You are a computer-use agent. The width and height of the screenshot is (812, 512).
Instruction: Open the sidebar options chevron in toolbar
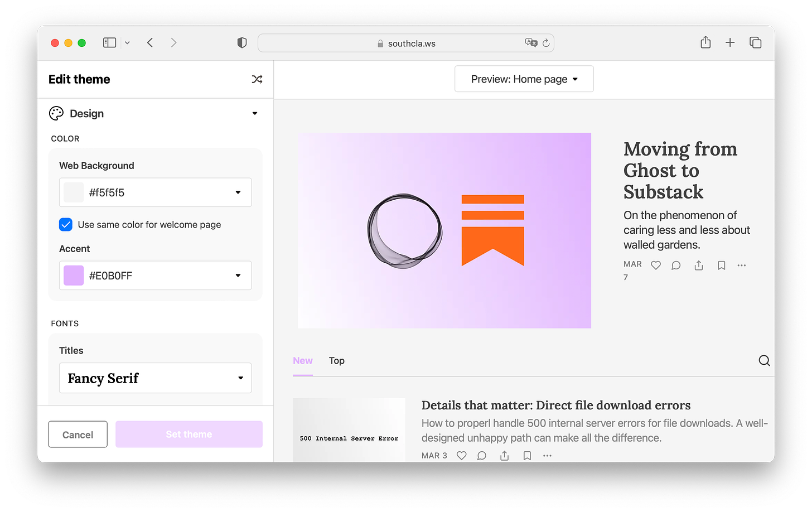pyautogui.click(x=127, y=43)
